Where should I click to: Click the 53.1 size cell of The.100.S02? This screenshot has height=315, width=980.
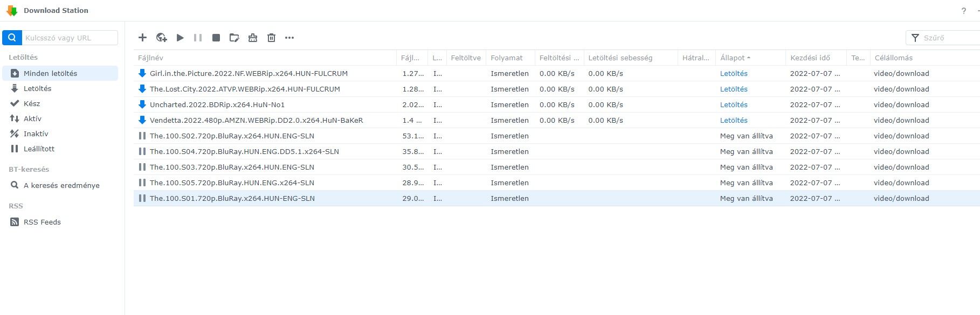click(413, 136)
